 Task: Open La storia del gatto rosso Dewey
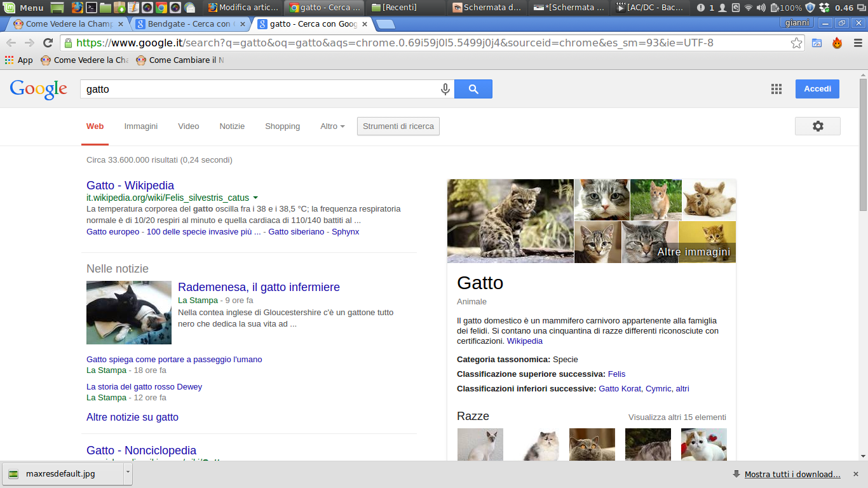pos(144,386)
